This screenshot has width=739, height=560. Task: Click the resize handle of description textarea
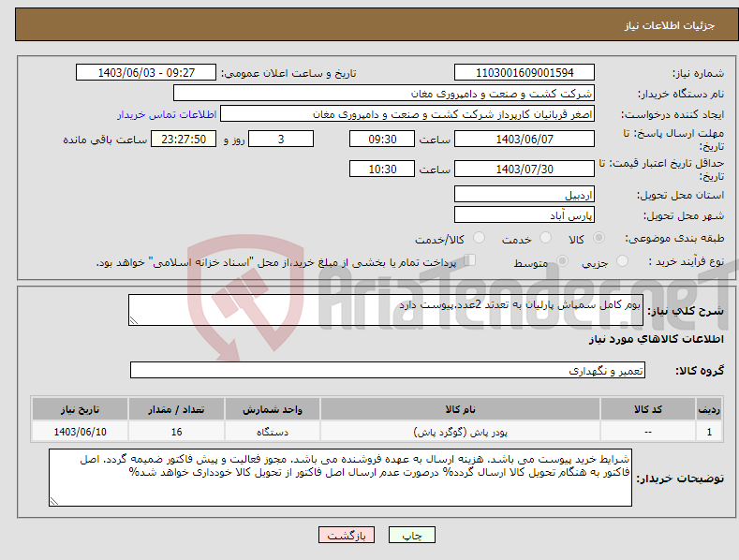(134, 320)
